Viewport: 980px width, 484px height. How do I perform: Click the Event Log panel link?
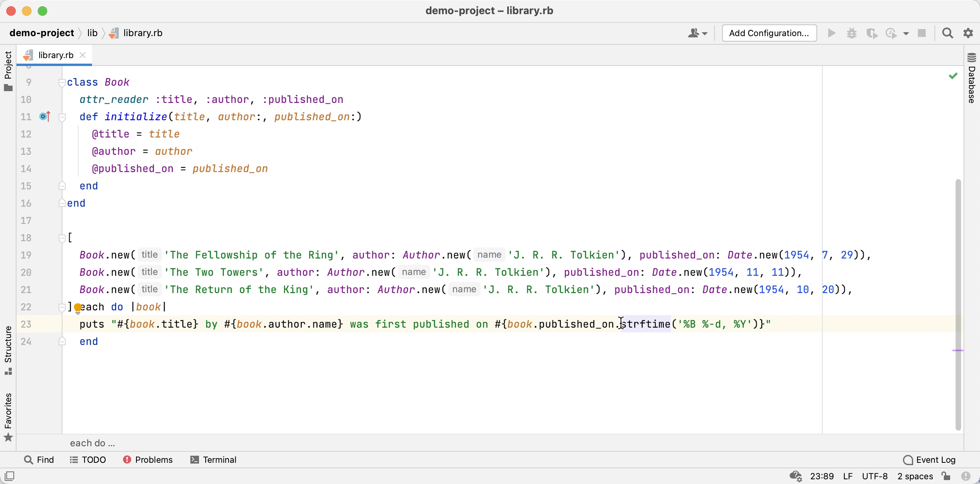pyautogui.click(x=927, y=460)
